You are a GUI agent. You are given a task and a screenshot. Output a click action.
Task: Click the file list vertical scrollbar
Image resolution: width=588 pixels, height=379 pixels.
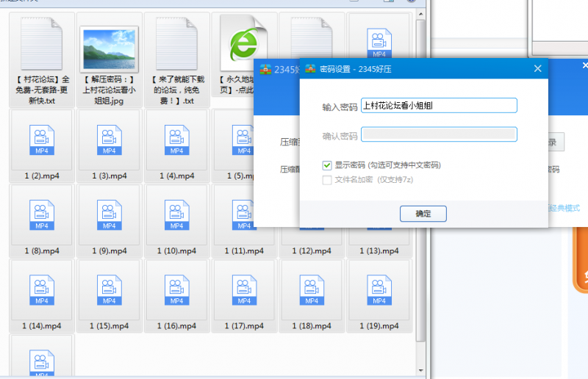(420, 184)
